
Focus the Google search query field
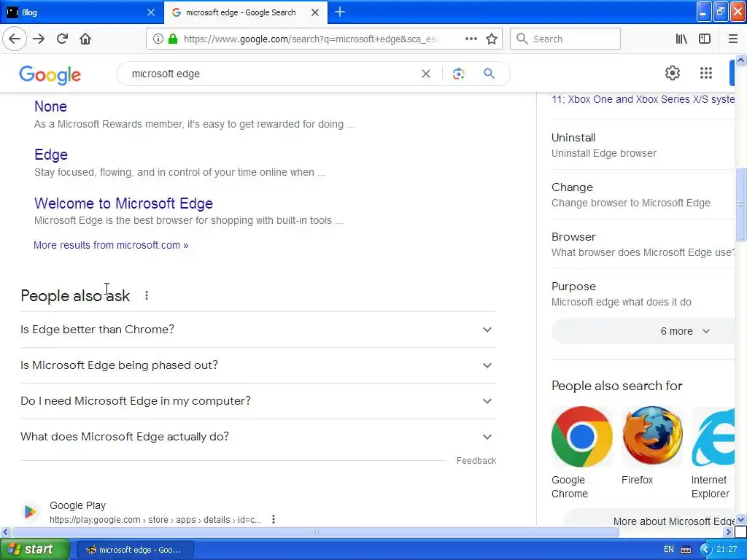point(271,74)
